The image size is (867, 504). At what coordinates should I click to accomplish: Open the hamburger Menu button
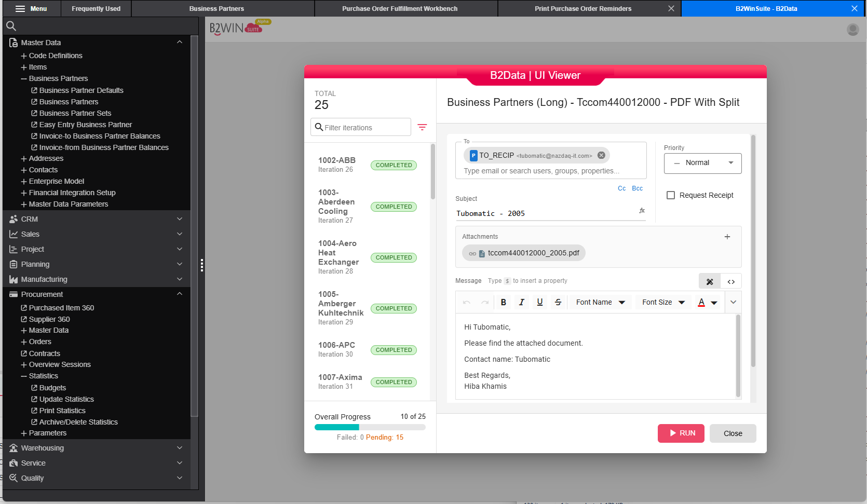click(x=31, y=8)
